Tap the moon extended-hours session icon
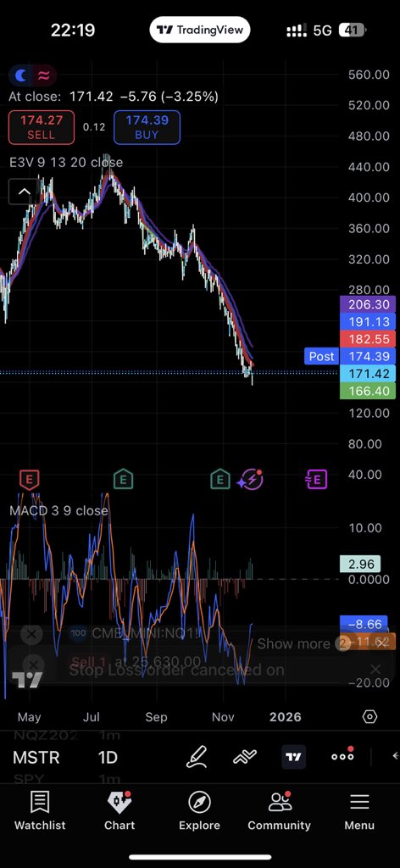The height and width of the screenshot is (868, 400). tap(21, 75)
